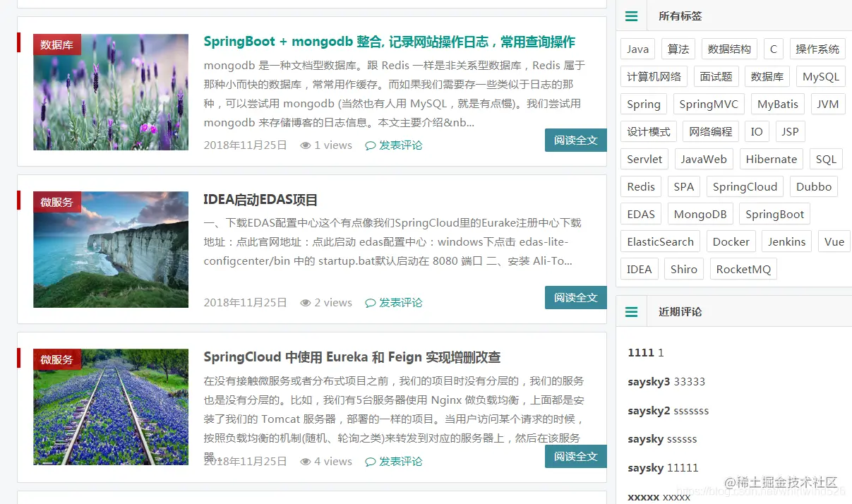The height and width of the screenshot is (504, 852).
Task: Open recent comment by saysky3
Action: tap(666, 382)
